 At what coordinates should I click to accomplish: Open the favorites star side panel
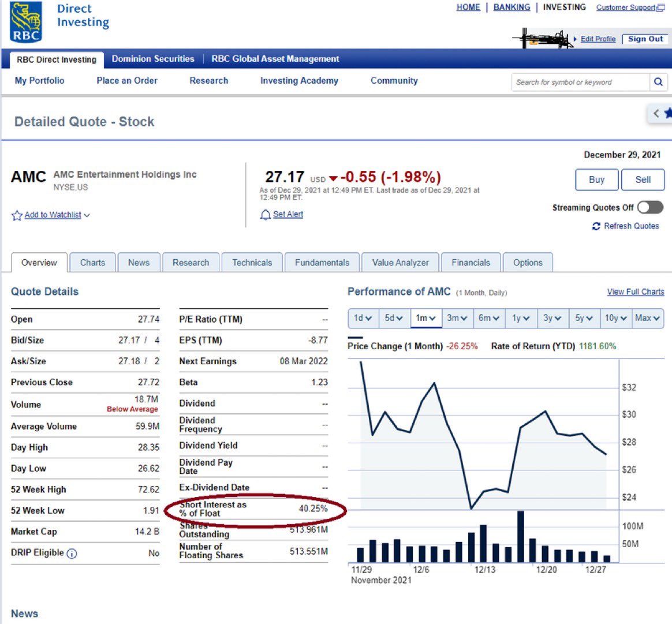click(661, 114)
